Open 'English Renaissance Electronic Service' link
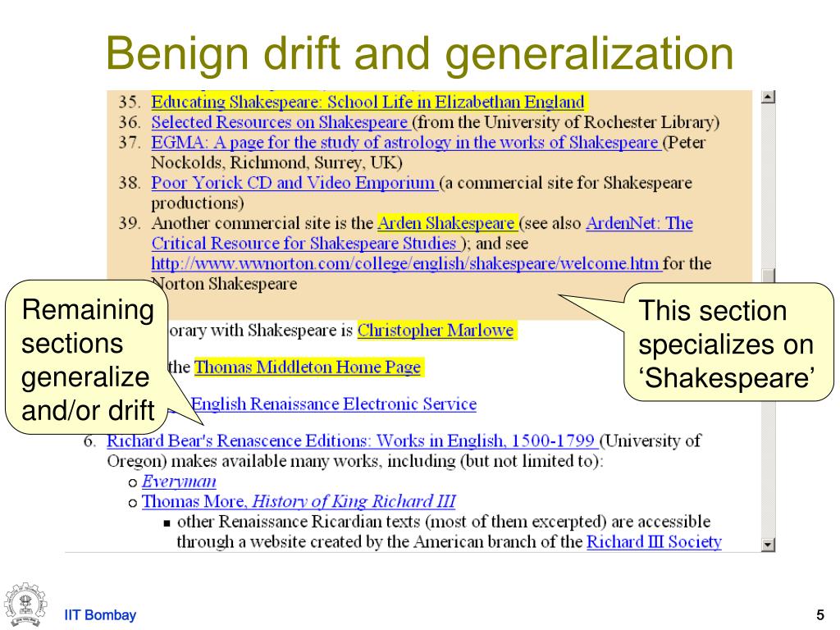Viewport: 840px width, 630px height. click(334, 404)
